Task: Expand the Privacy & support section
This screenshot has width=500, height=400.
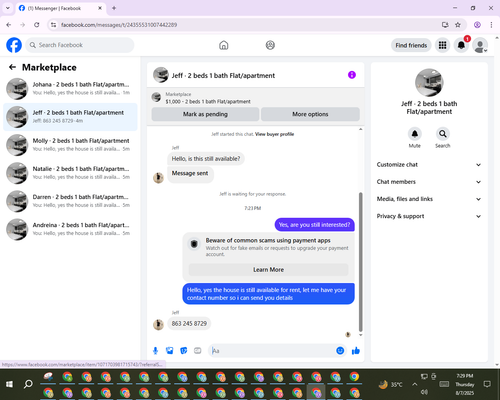Action: point(429,216)
